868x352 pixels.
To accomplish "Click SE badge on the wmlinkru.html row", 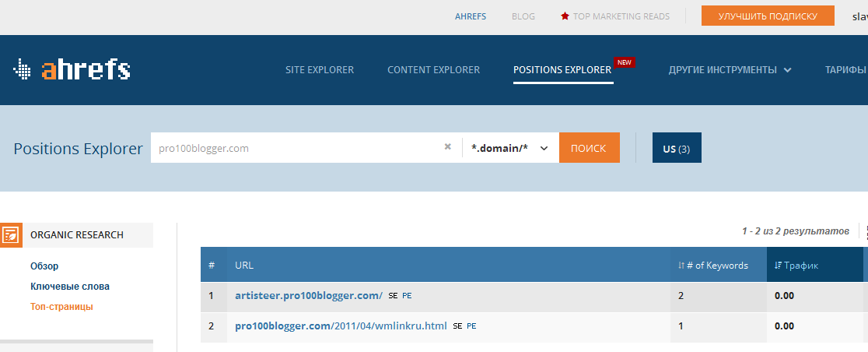I will click(457, 326).
